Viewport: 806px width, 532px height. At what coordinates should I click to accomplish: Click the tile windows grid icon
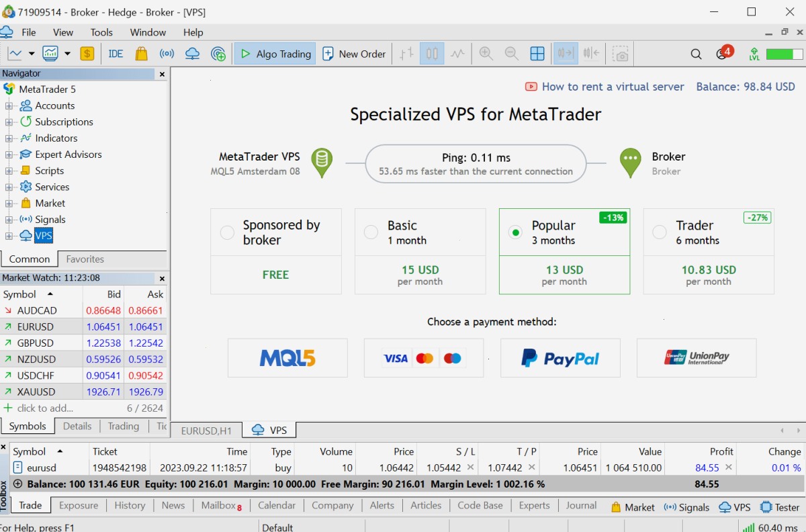[537, 54]
